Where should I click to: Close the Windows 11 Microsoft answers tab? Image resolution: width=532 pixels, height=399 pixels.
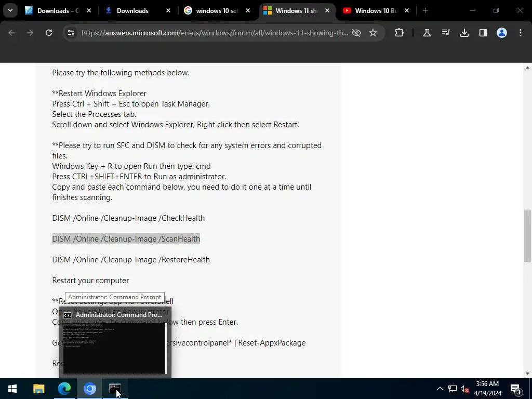click(327, 10)
